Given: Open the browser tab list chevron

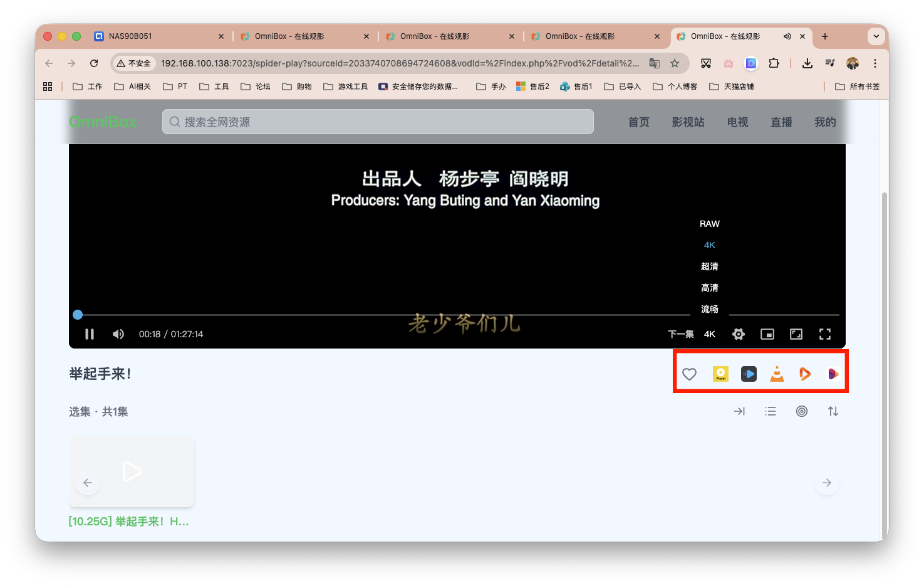Looking at the screenshot, I should (876, 36).
